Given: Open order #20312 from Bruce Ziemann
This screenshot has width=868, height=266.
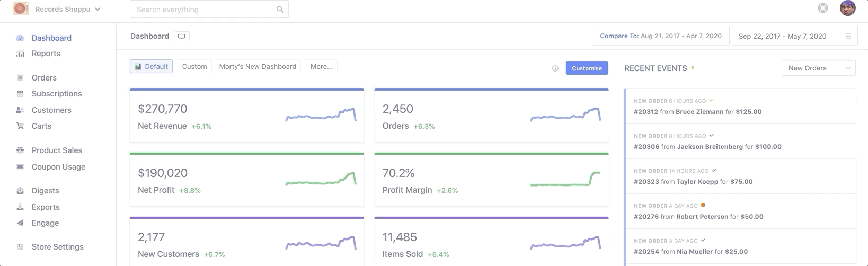Looking at the screenshot, I should click(697, 112).
